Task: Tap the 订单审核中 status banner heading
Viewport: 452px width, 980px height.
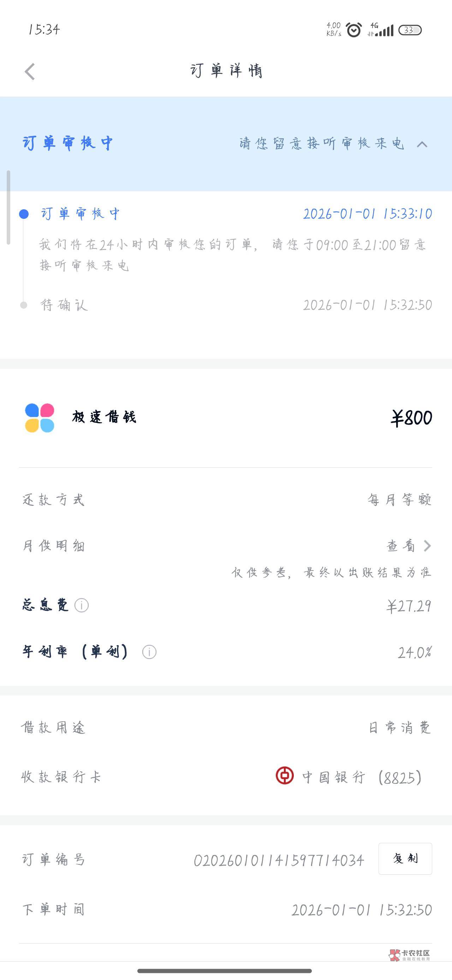Action: click(68, 144)
